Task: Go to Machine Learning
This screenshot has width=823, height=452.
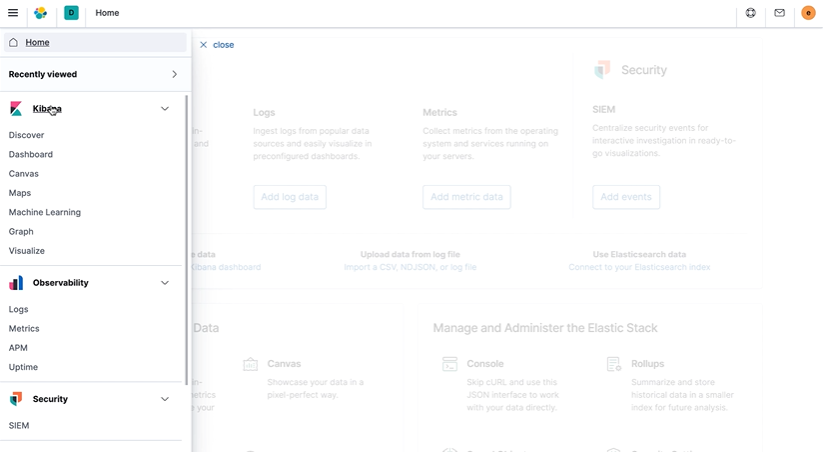Action: (45, 213)
